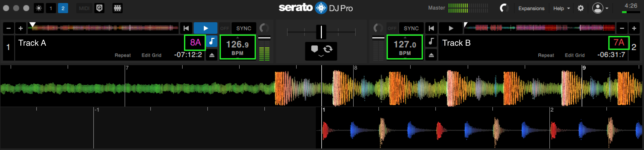This screenshot has width=644, height=150.
Task: Click the tag icon in center panel
Action: [x=314, y=49]
